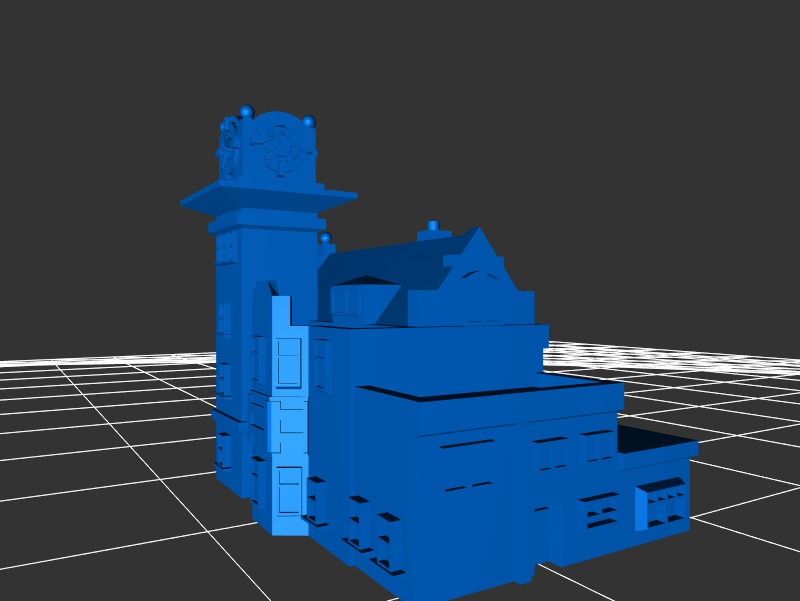Viewport: 800px width, 601px height.
Task: Click the right sphere ornament beside the clock
Action: coord(309,122)
